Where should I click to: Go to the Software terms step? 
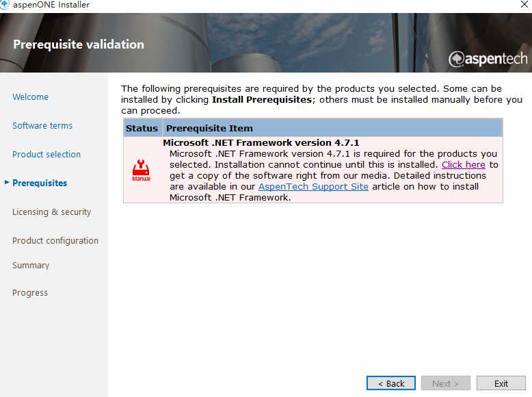[x=42, y=126]
